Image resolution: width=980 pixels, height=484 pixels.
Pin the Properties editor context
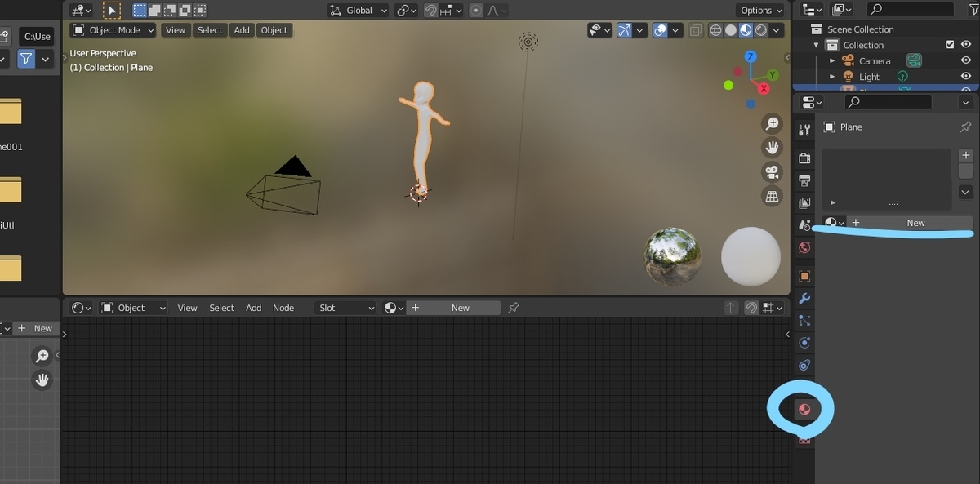pyautogui.click(x=965, y=127)
